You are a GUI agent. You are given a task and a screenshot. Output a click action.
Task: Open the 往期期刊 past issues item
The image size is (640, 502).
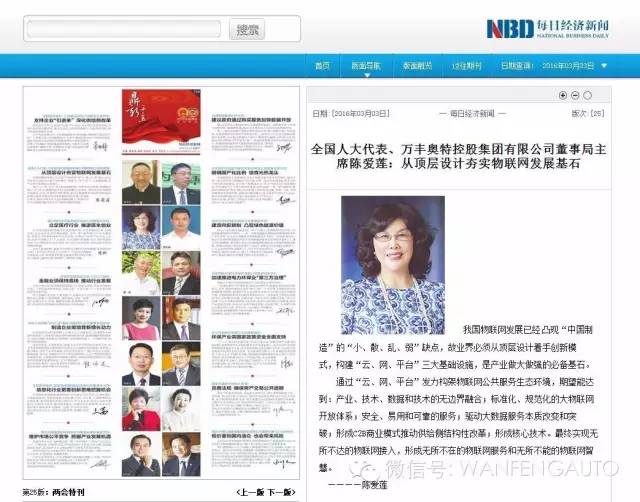[467, 66]
